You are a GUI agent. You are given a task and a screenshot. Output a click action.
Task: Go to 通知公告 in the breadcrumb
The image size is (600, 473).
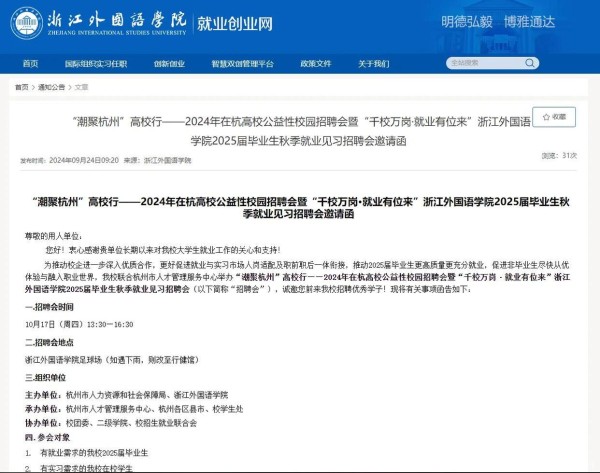point(51,87)
